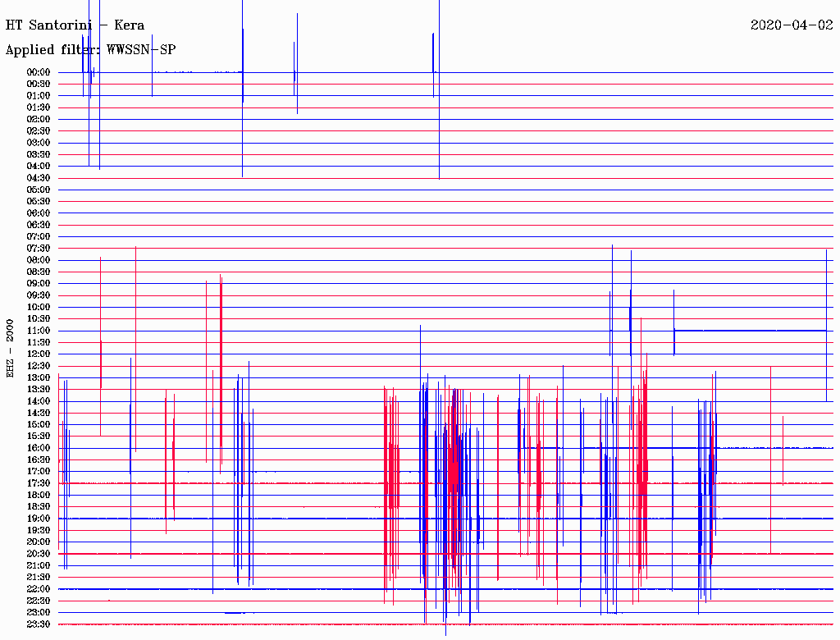The image size is (840, 640).
Task: Click the 21:30 time label
Action: (x=39, y=578)
